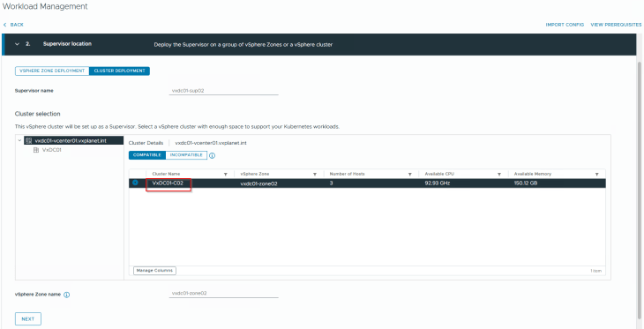Click info icon next to vSphere Zone name
644x329 pixels.
[66, 295]
